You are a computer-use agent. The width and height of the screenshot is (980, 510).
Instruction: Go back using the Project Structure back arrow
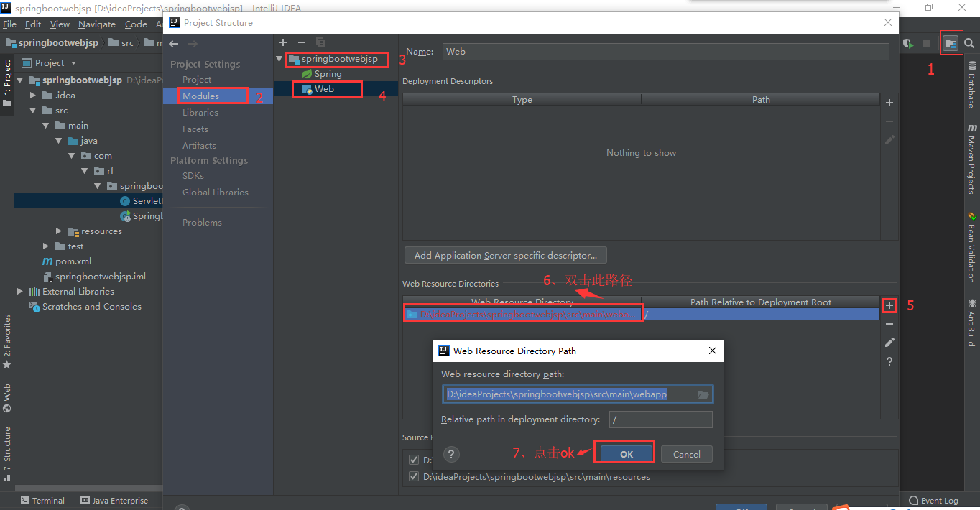tap(173, 44)
